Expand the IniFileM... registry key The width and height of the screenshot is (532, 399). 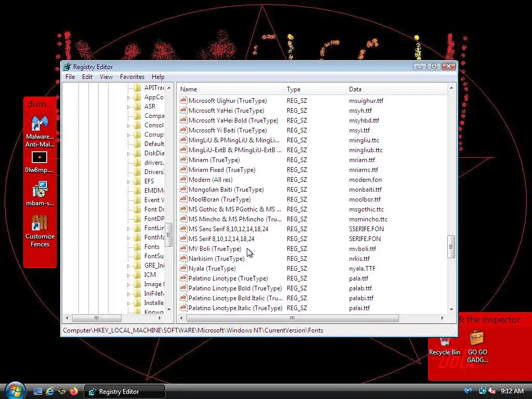coord(129,294)
